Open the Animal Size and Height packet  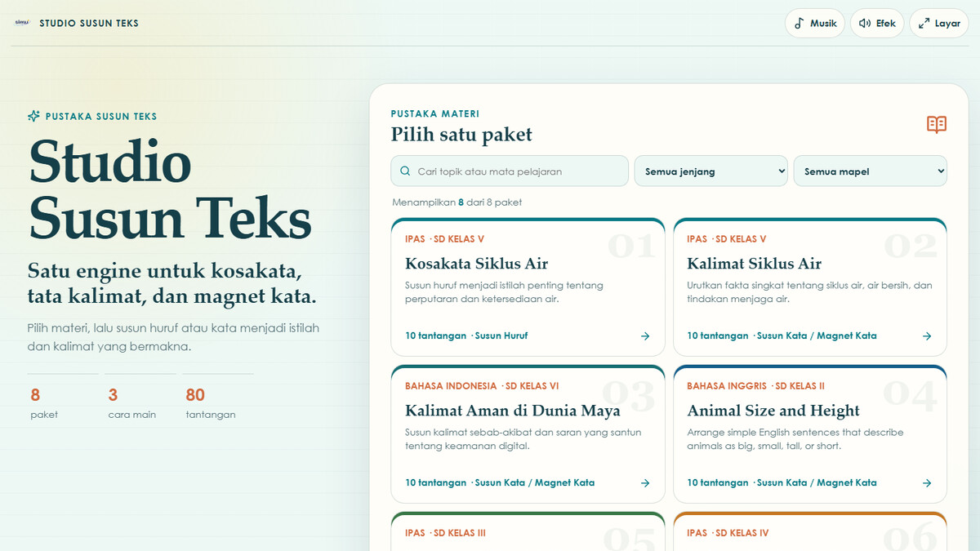(810, 434)
